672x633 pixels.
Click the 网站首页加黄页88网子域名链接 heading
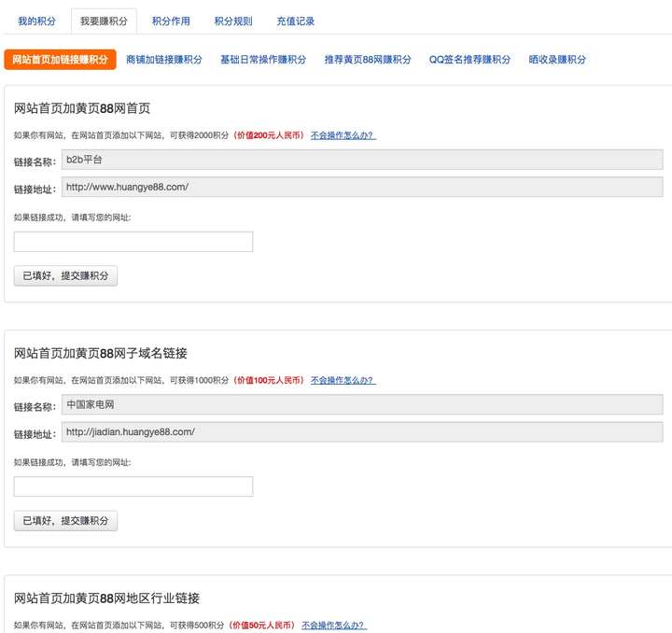click(100, 353)
